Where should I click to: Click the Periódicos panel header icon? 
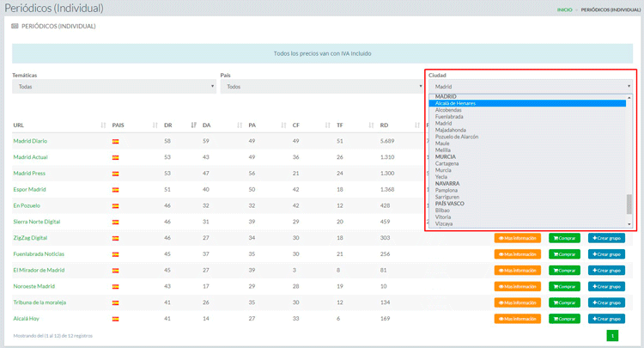tap(15, 27)
